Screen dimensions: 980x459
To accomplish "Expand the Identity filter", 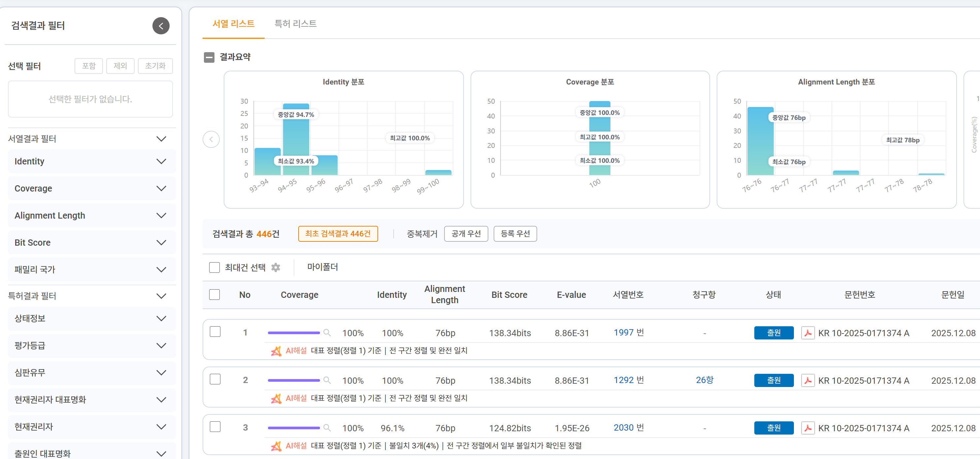I will coord(92,161).
